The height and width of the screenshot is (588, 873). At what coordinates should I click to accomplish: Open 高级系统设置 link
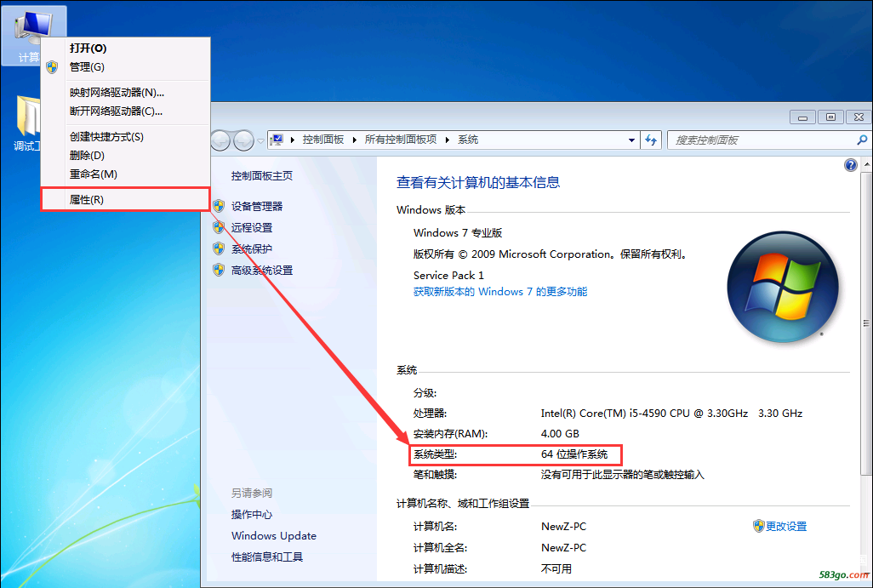tap(262, 271)
